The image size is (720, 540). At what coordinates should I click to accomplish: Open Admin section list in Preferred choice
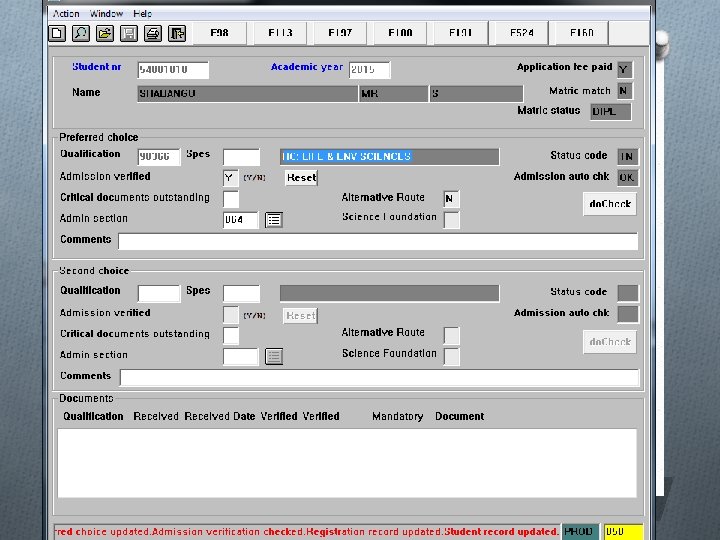tap(274, 220)
